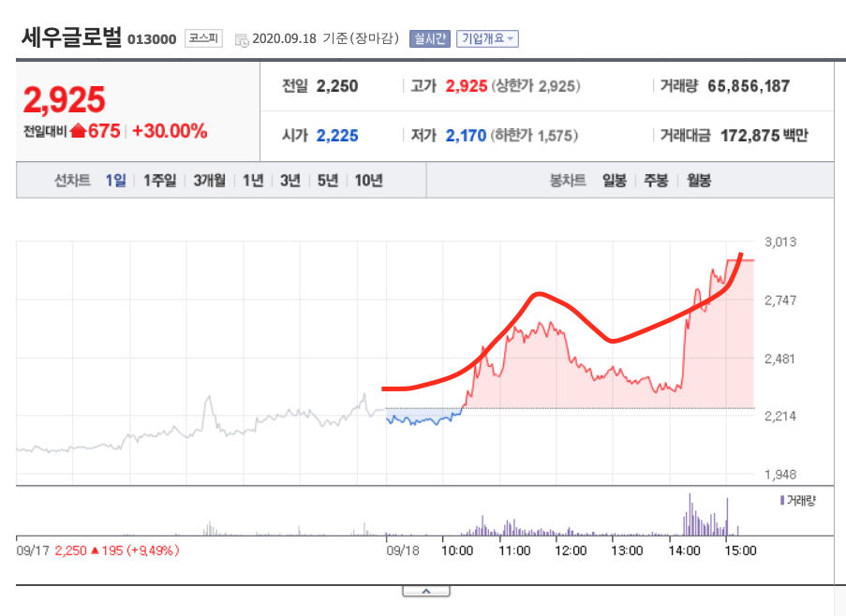Image resolution: width=846 pixels, height=616 pixels.
Task: Click the 2,481 y-axis label
Action: (780, 359)
